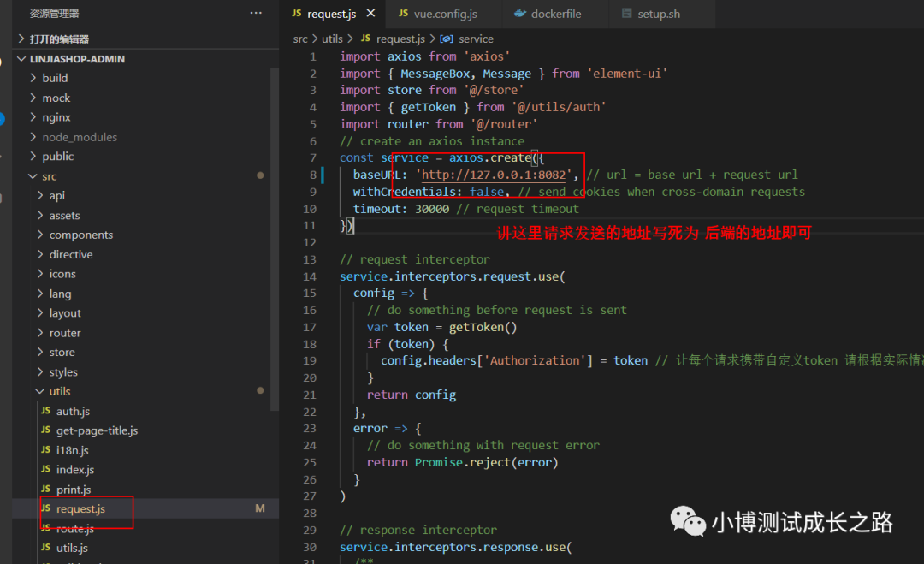Image resolution: width=924 pixels, height=564 pixels.
Task: Open get-page-title.js in the file tree
Action: [98, 430]
